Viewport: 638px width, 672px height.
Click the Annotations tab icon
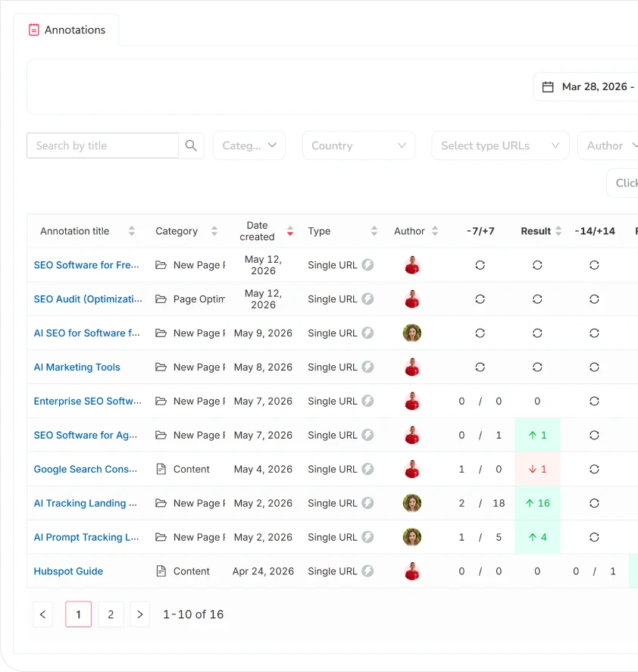34,30
